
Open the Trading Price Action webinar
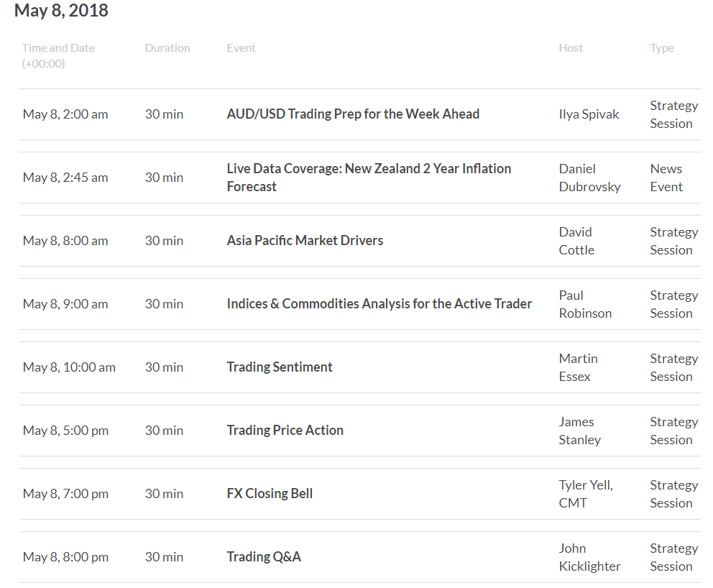285,430
